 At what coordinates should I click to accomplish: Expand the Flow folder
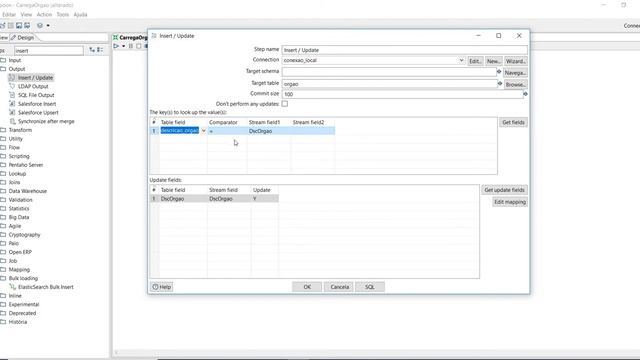pos(3,147)
